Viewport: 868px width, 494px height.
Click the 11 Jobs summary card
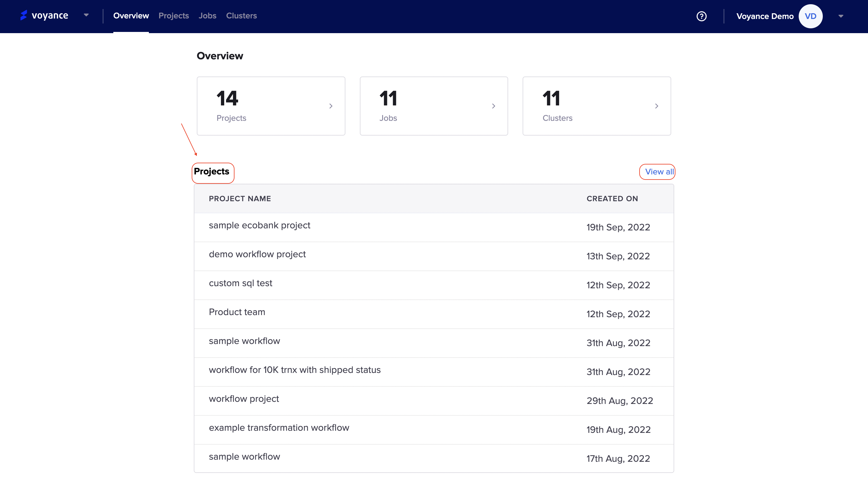tap(433, 106)
